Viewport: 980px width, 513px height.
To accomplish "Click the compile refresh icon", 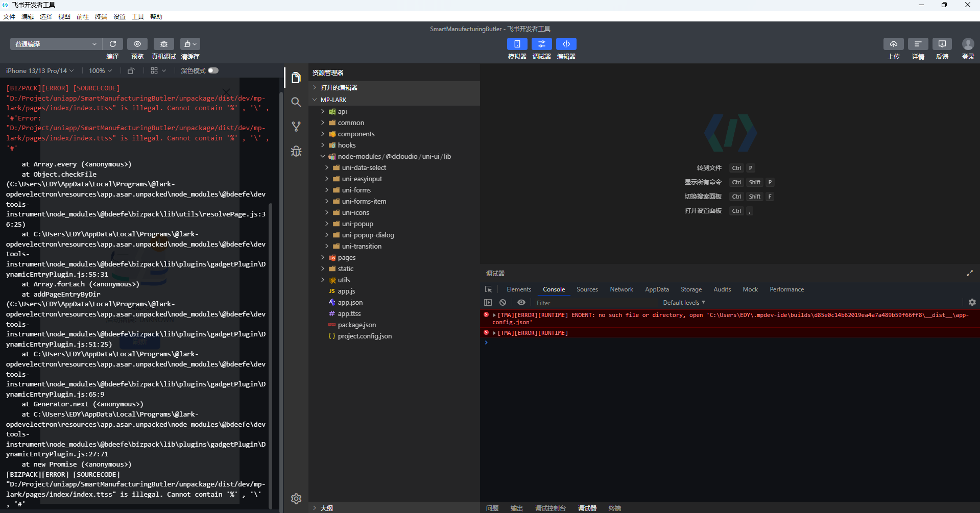I will (113, 44).
